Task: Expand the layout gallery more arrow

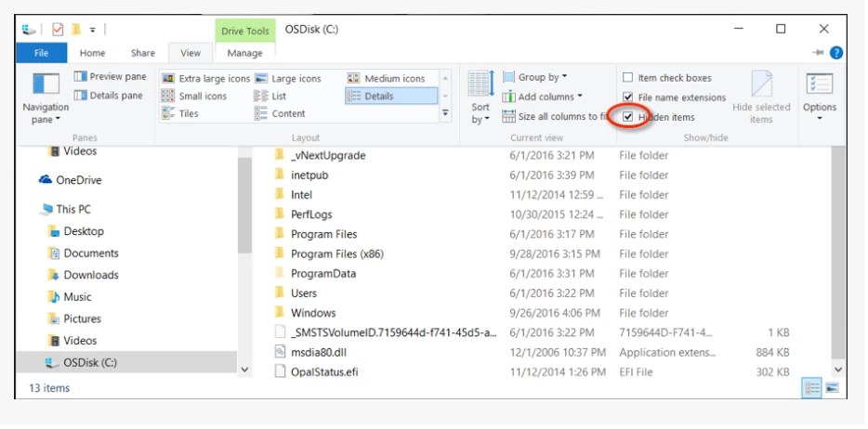Action: [445, 112]
